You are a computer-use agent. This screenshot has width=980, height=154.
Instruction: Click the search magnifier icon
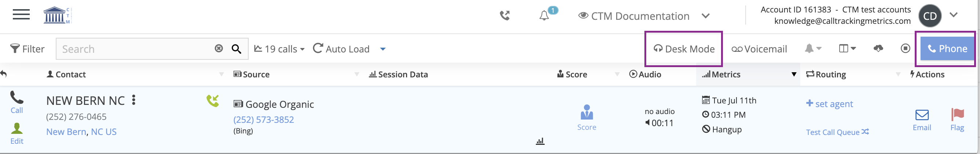coord(236,49)
